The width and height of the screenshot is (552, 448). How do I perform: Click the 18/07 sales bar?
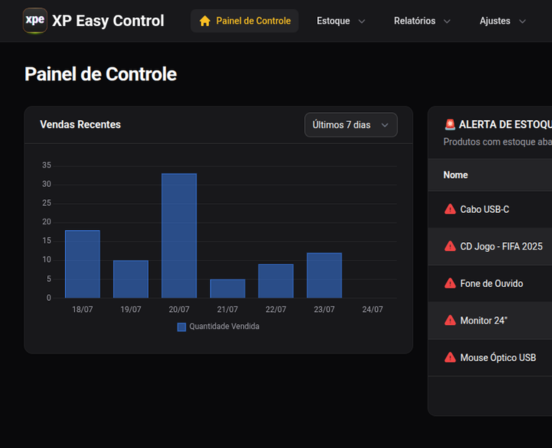tap(82, 264)
